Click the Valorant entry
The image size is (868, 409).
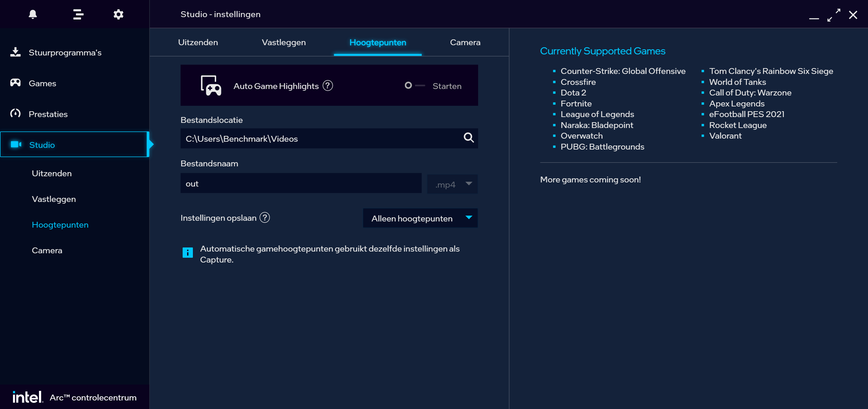coord(725,136)
